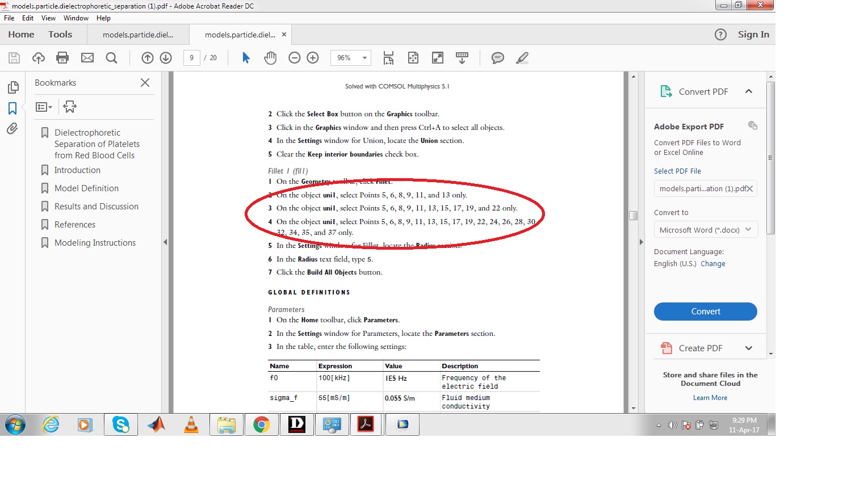Toggle the Page Thumbnails panel
Screen dimensions: 868x488
point(12,87)
